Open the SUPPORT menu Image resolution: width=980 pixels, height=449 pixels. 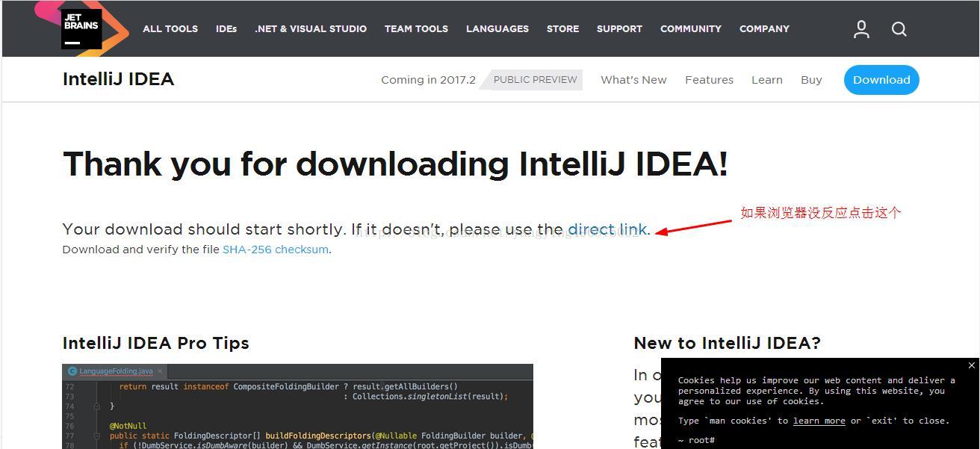(619, 28)
